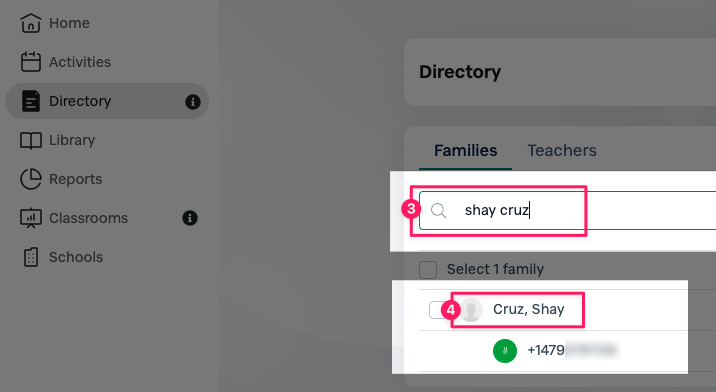Click the info badge beside Classrooms

pos(190,218)
